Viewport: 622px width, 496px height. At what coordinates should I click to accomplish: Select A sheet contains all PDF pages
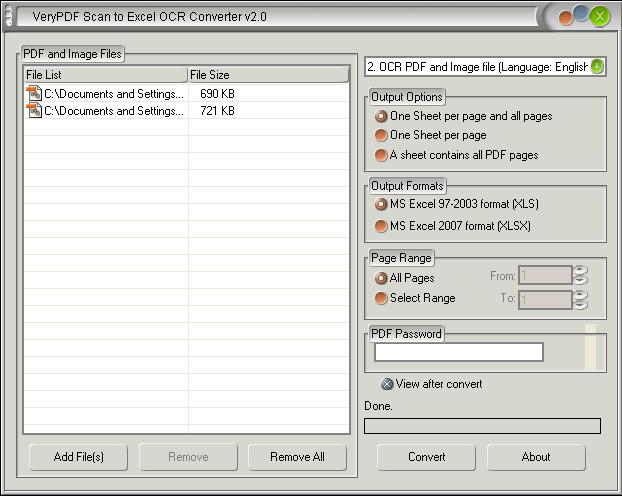[456, 155]
